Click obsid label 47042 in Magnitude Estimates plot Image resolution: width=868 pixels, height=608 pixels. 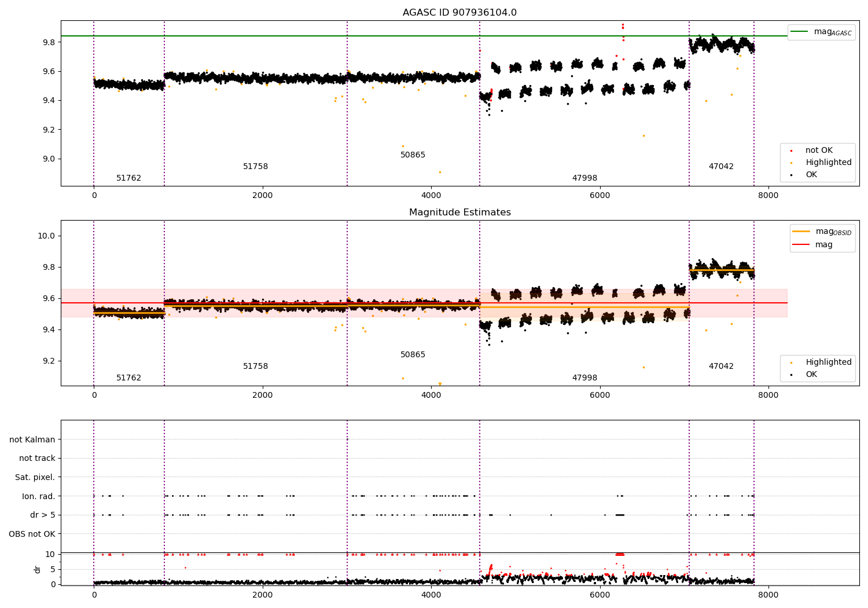721,367
